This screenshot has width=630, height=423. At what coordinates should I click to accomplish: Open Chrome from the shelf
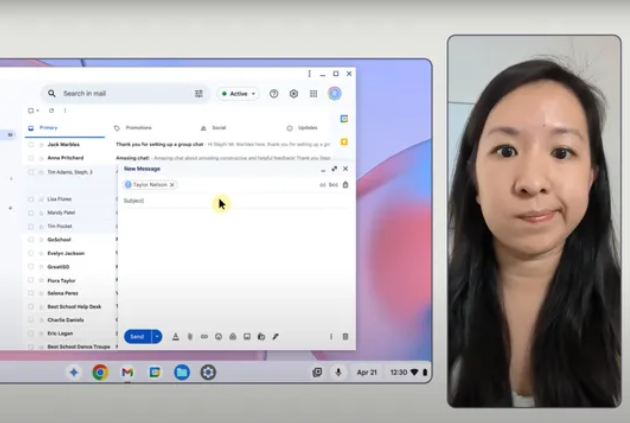click(100, 372)
